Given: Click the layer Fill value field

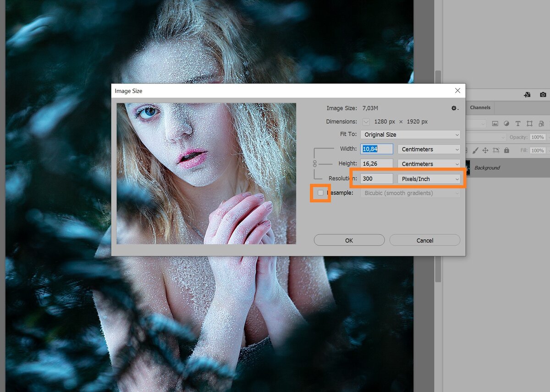Looking at the screenshot, I should pos(537,150).
